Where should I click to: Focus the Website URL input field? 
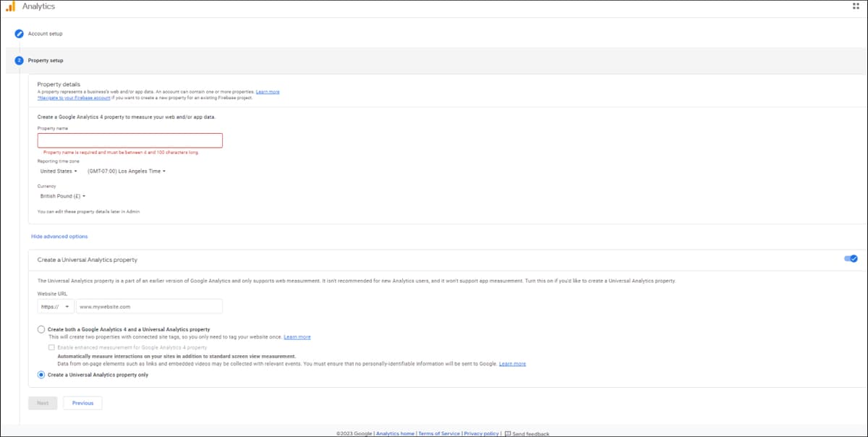pyautogui.click(x=149, y=307)
